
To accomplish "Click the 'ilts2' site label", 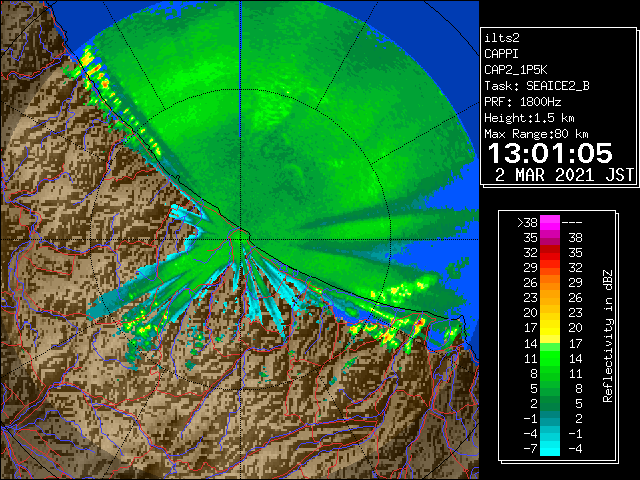I will 502,38.
